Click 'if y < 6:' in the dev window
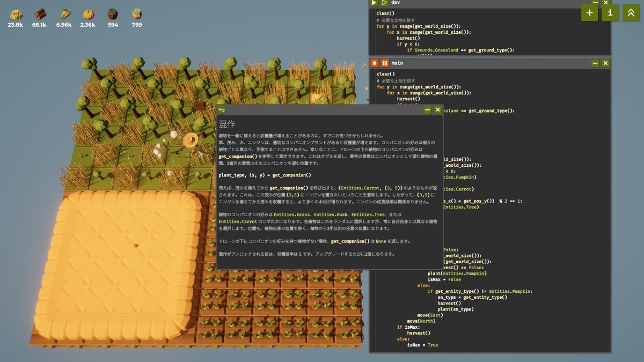644x362 pixels. pos(407,45)
